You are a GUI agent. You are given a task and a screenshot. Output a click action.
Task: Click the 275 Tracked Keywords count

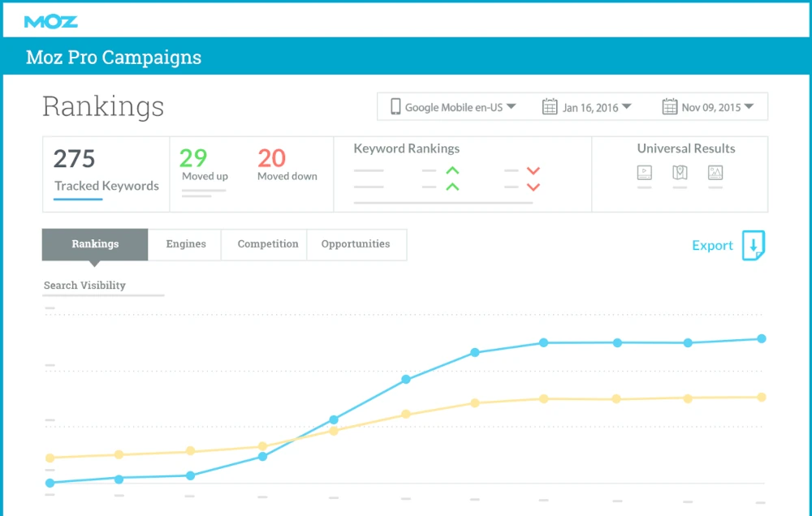coord(74,159)
